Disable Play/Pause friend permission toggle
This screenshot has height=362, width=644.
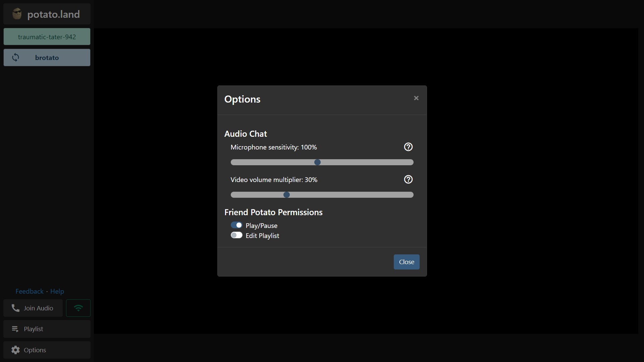(x=236, y=225)
